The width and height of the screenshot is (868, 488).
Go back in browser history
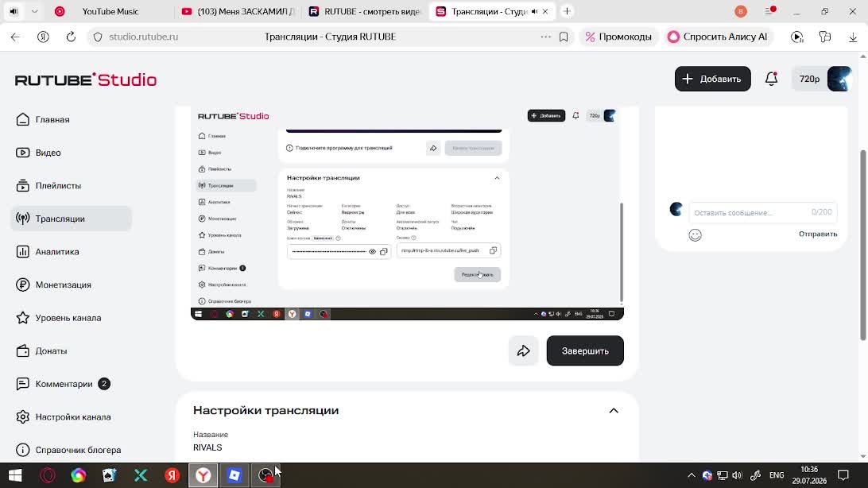(x=15, y=37)
